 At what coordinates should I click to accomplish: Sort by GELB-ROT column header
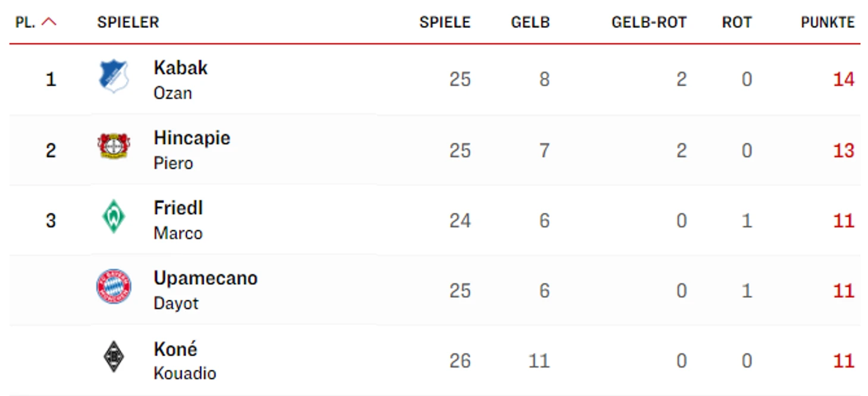[x=649, y=23]
